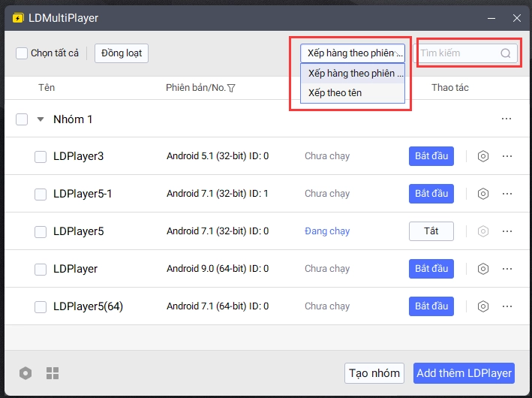Open multiplayer settings hexagon at bottom
532x398 pixels.
pos(26,373)
